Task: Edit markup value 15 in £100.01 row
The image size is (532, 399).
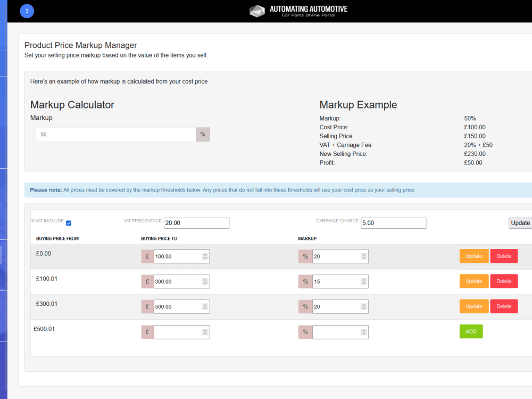Action: point(340,281)
